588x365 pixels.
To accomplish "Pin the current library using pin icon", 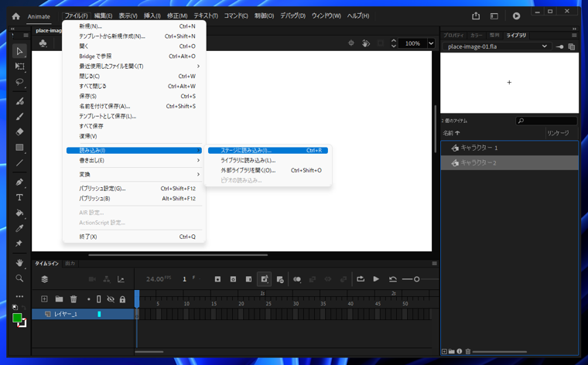I will tap(559, 46).
